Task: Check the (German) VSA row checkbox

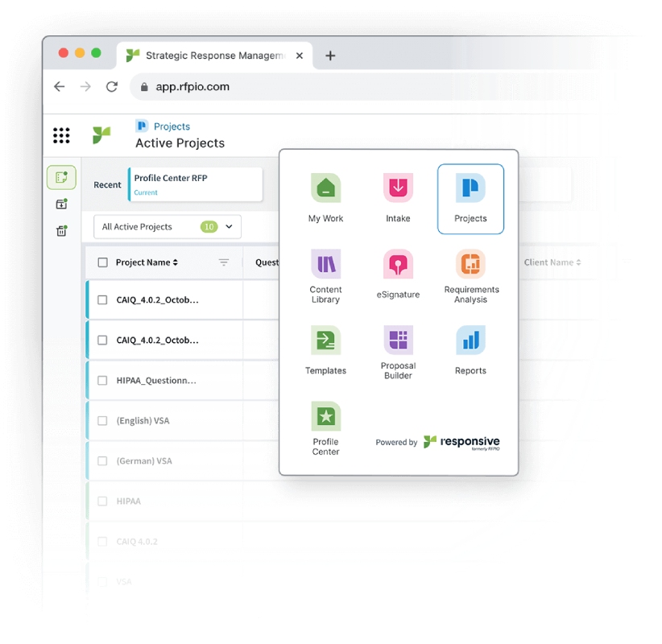Action: pyautogui.click(x=102, y=460)
